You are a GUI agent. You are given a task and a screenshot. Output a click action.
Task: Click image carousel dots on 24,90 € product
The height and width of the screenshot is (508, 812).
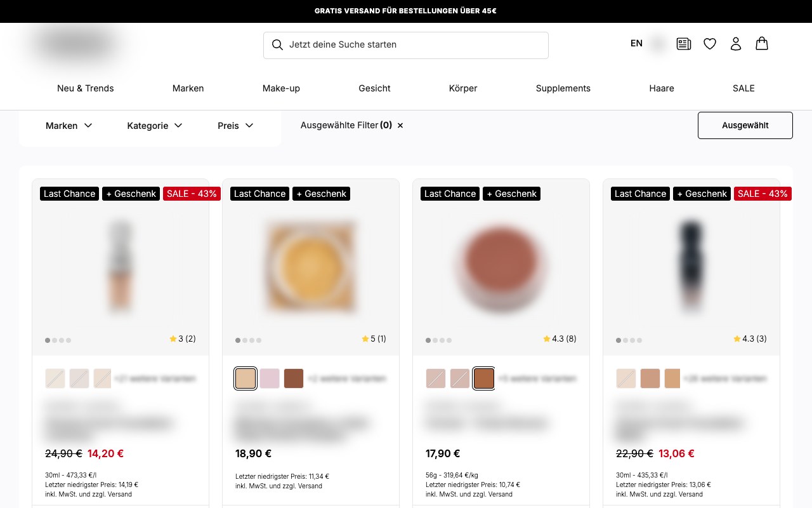[x=58, y=340]
